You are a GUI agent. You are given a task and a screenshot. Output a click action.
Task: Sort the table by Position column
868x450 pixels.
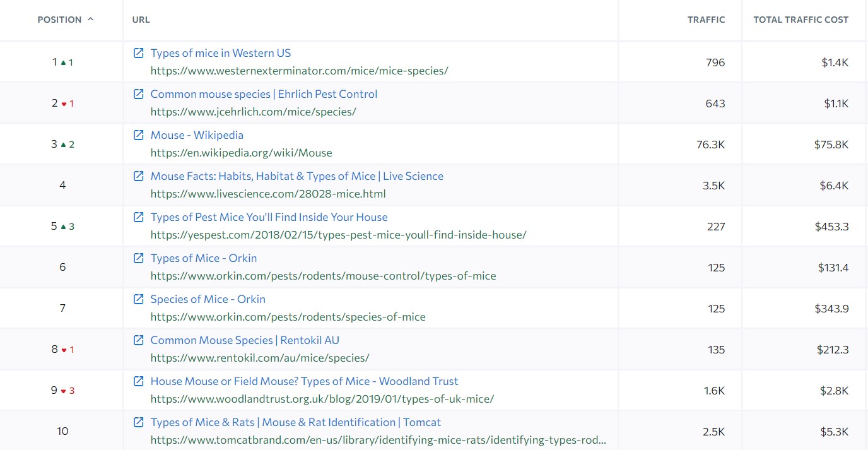tap(66, 20)
